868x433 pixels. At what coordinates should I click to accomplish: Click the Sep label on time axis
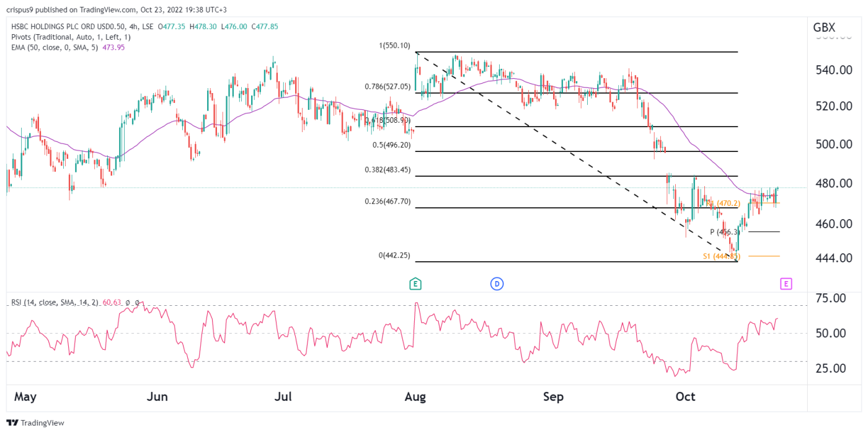552,397
